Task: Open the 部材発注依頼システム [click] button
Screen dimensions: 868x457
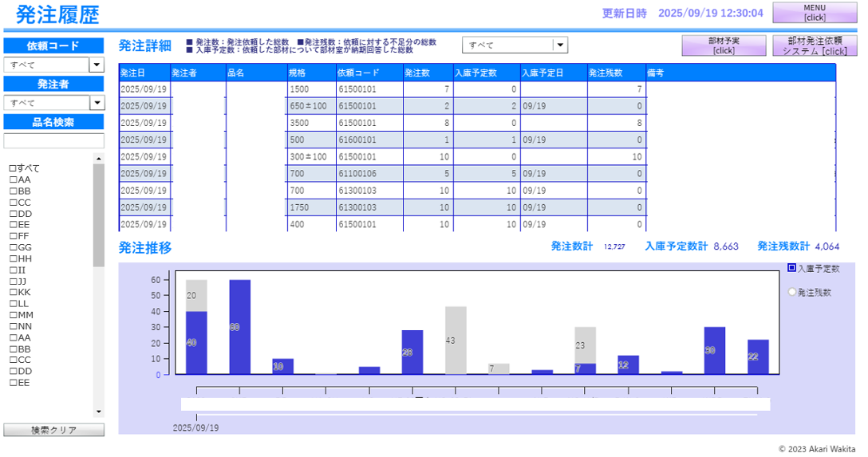Action: pos(815,45)
